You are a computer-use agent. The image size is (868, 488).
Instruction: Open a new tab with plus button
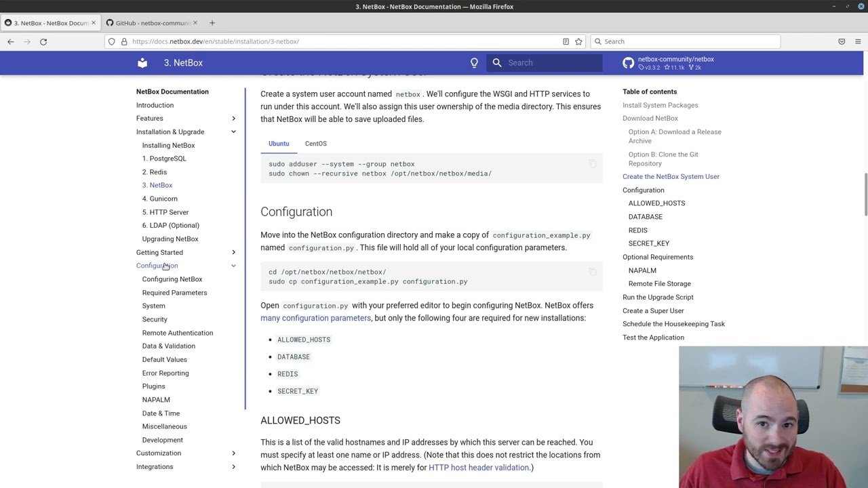[x=212, y=23]
